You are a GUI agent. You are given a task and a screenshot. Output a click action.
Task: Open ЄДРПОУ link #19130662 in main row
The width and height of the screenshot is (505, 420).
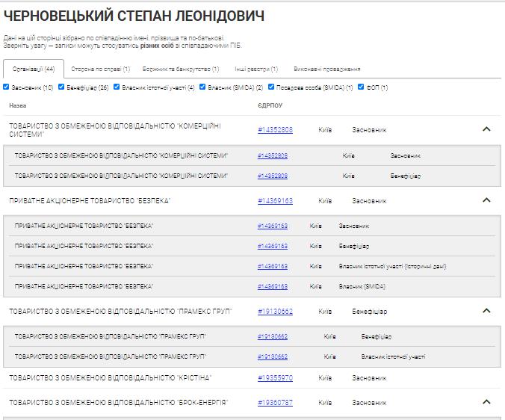coord(275,311)
